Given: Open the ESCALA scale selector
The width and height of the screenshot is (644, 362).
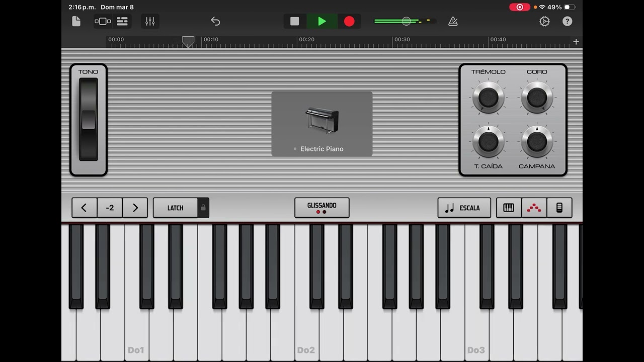Looking at the screenshot, I should click(x=464, y=208).
